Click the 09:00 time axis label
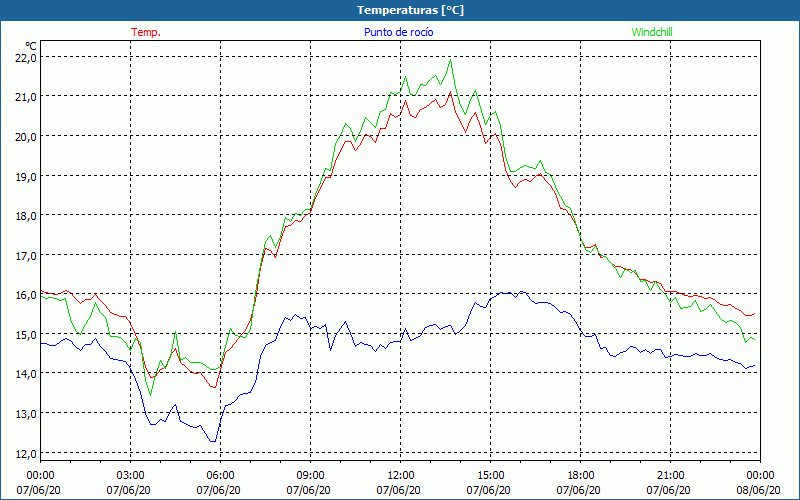This screenshot has height=500, width=800. (x=310, y=476)
